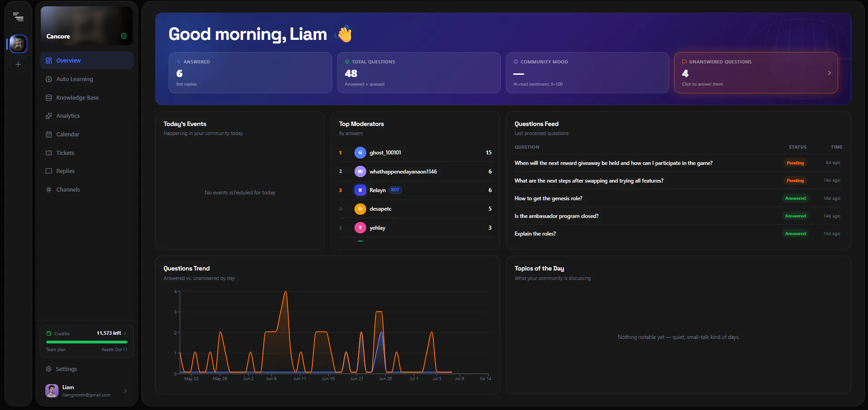Click the STATUS column header
The width and height of the screenshot is (868, 410).
pos(797,147)
